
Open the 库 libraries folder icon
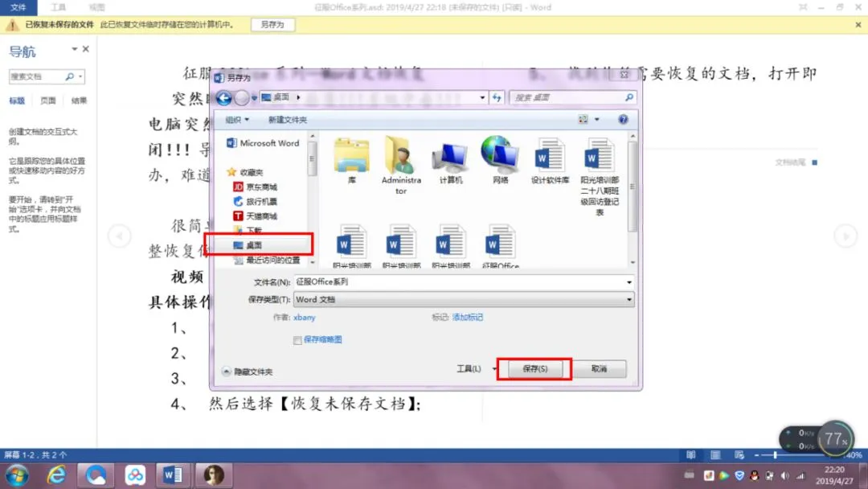click(x=351, y=160)
